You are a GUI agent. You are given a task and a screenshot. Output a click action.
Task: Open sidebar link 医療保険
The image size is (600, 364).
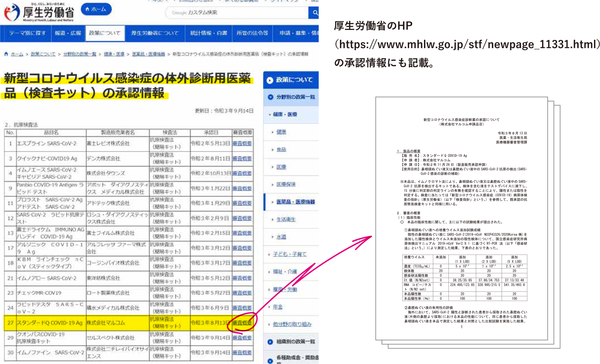coord(286,185)
